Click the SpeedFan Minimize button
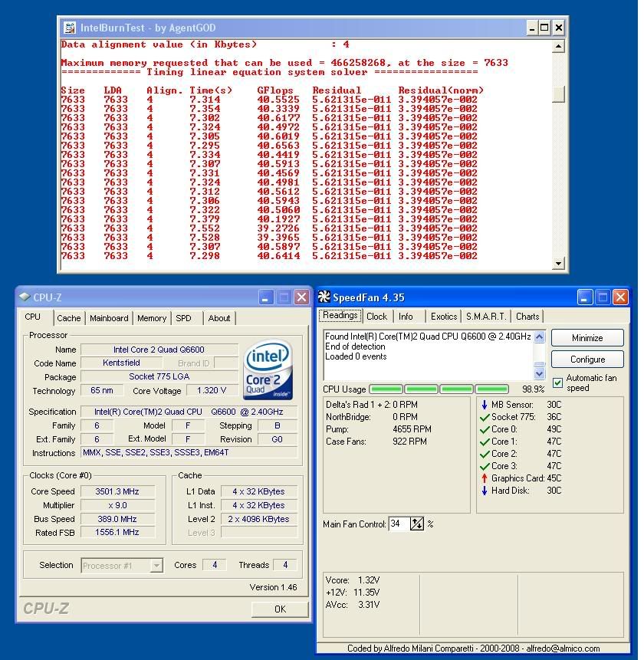Viewport: 644px width, 660px height. (x=586, y=338)
